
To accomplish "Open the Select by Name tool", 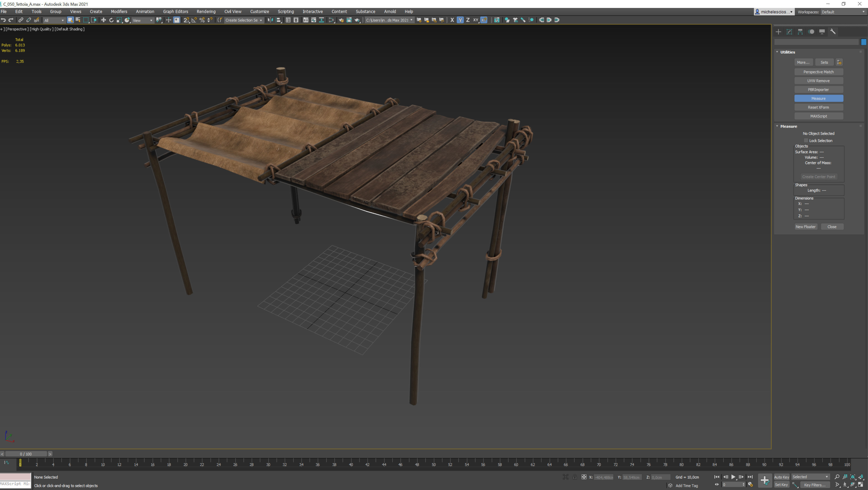I will coord(78,20).
